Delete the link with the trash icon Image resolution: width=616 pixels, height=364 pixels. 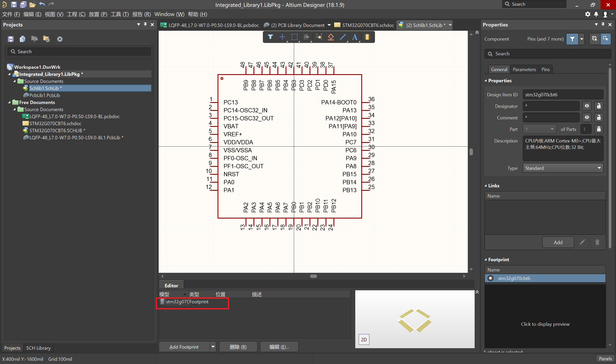click(x=597, y=242)
